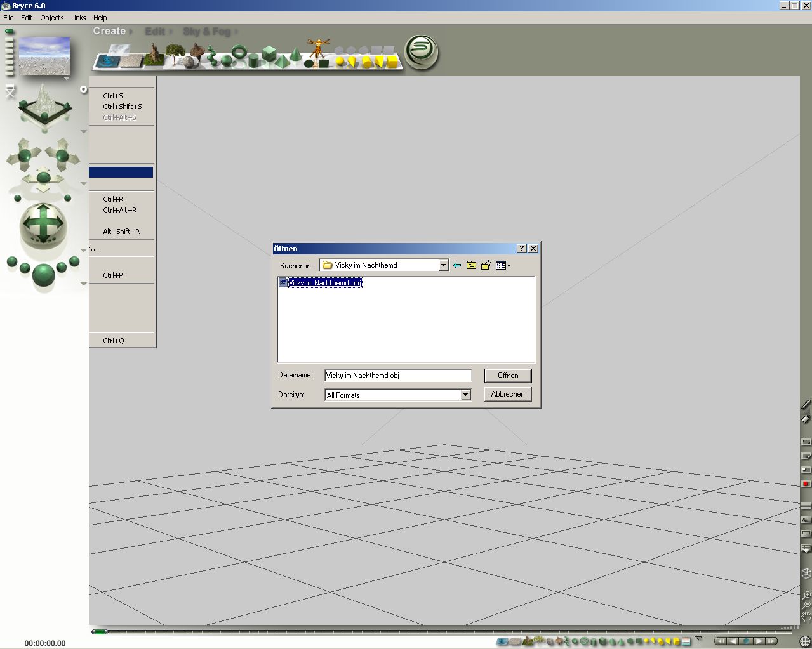Click the nano preview sky thumbnail

point(44,56)
